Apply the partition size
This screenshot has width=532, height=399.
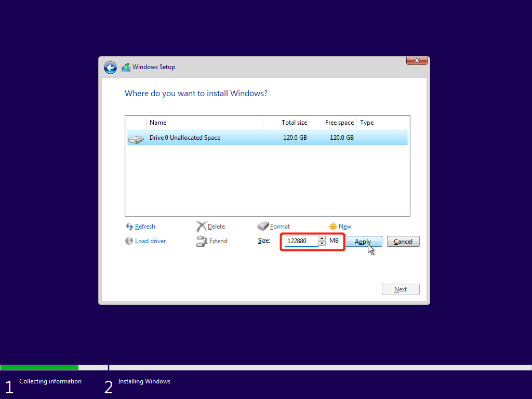pyautogui.click(x=363, y=241)
